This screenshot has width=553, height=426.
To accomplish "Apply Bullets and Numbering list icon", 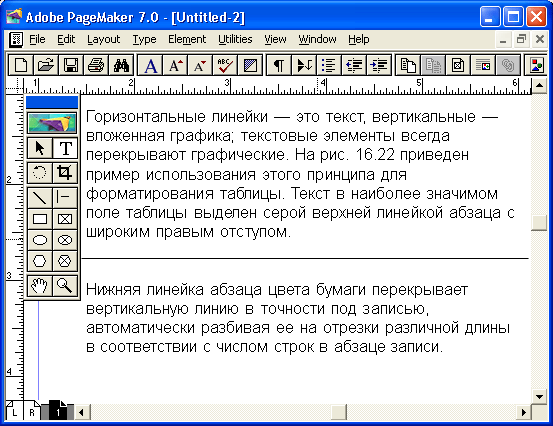I will click(329, 65).
